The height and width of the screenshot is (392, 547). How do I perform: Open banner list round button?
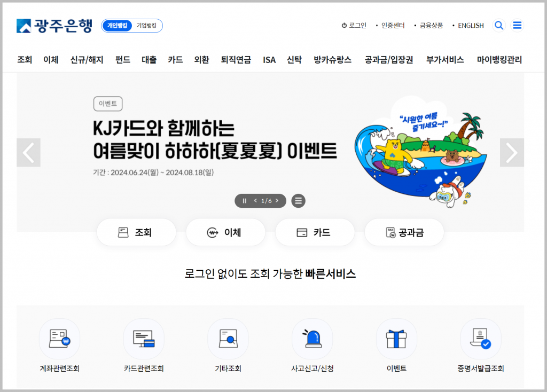tap(298, 201)
